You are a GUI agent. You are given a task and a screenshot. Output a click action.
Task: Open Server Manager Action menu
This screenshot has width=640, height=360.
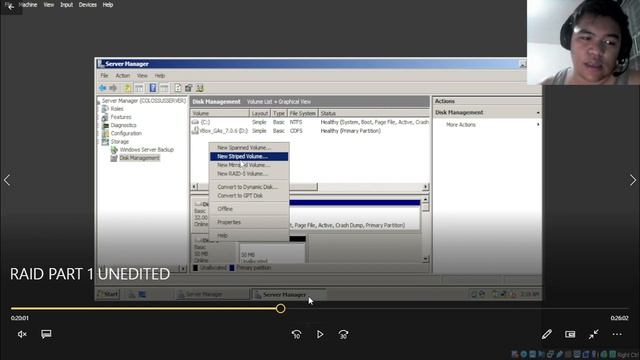tap(122, 76)
